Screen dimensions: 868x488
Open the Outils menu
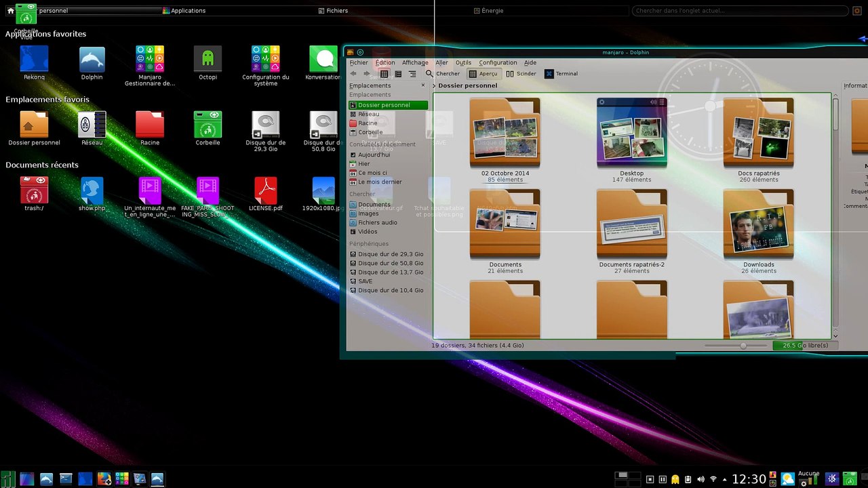pyautogui.click(x=463, y=62)
